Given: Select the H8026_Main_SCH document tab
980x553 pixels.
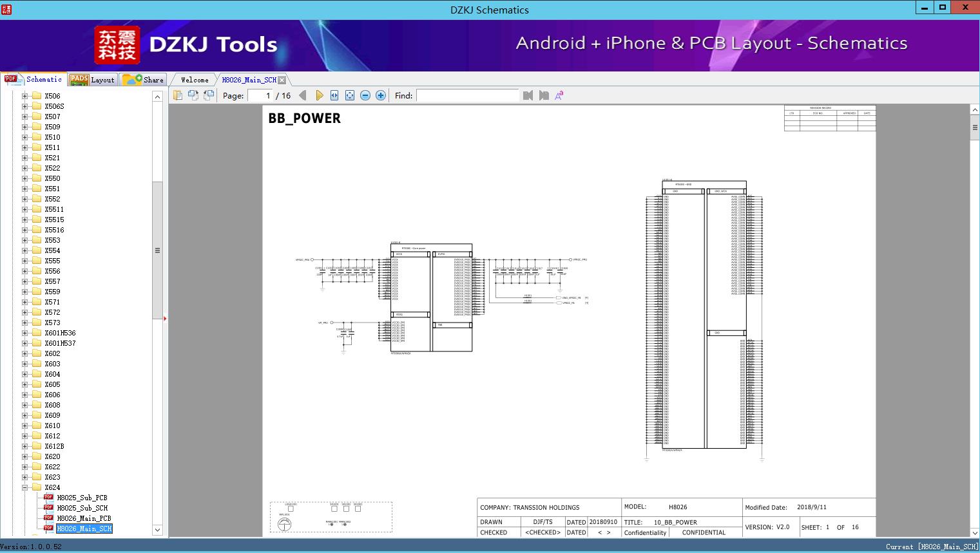Looking at the screenshot, I should 249,80.
